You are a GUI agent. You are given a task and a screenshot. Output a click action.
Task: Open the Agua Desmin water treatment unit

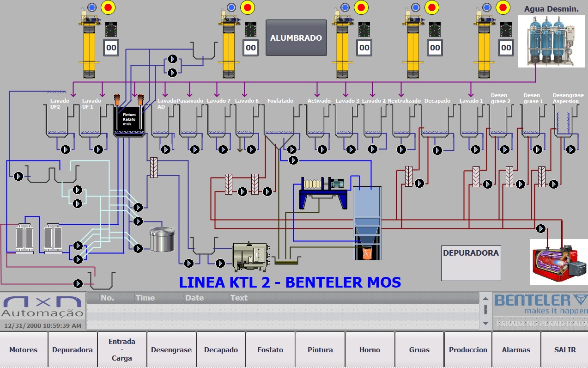552,41
